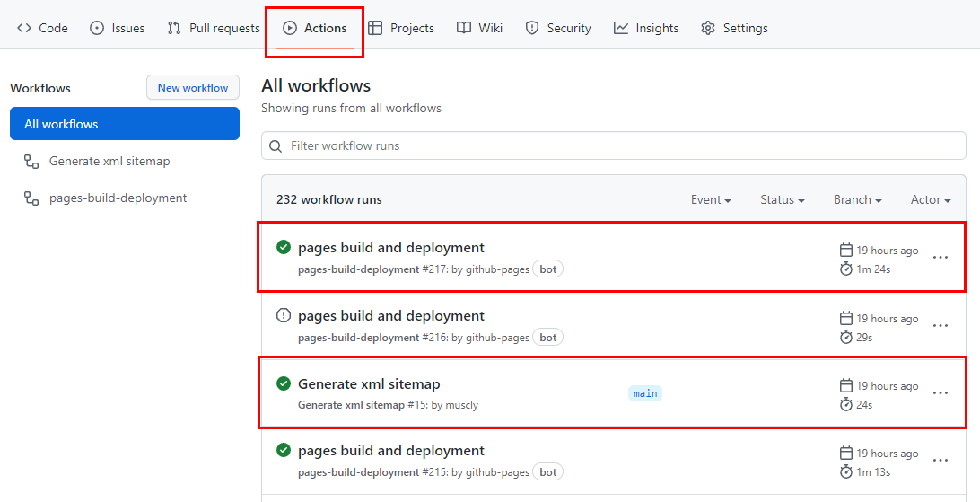
Task: Focus the Filter workflow runs field
Action: tap(619, 145)
